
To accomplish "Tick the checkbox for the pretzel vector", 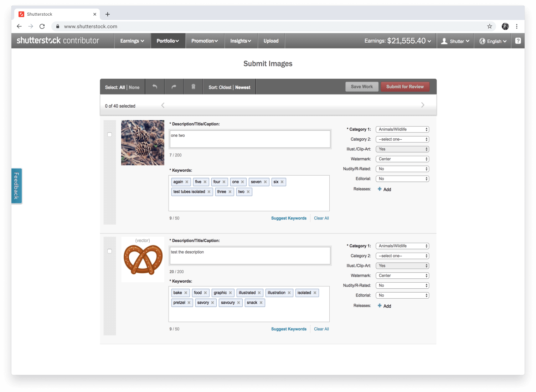I will (x=110, y=251).
